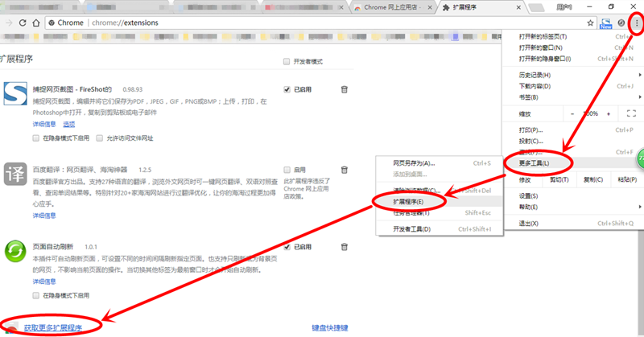
Task: Open 键盘快捷键 link
Action: (x=330, y=327)
